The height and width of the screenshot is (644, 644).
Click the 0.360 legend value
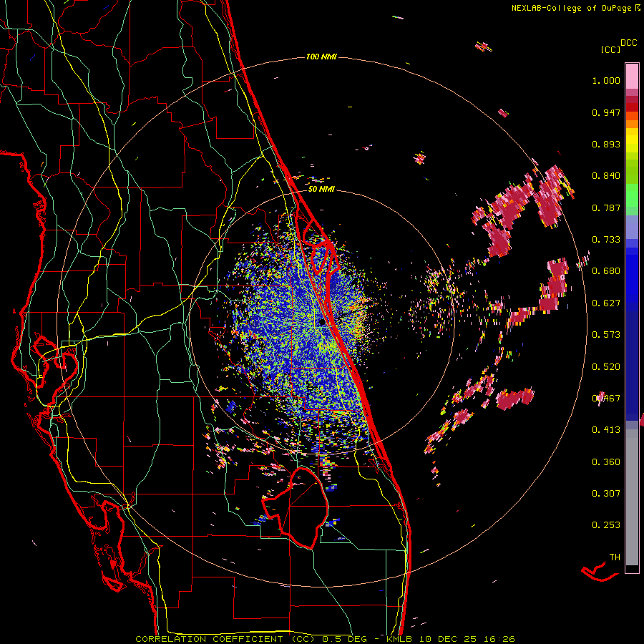606,462
